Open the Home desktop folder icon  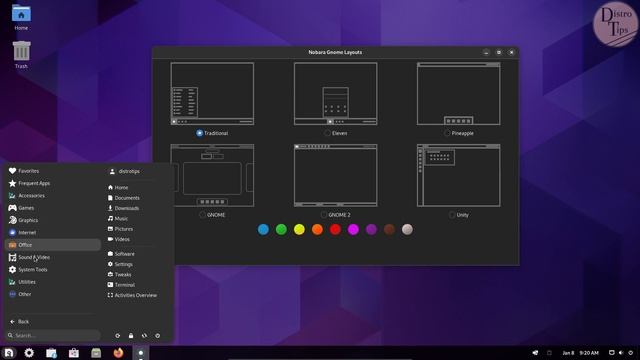click(x=21, y=18)
